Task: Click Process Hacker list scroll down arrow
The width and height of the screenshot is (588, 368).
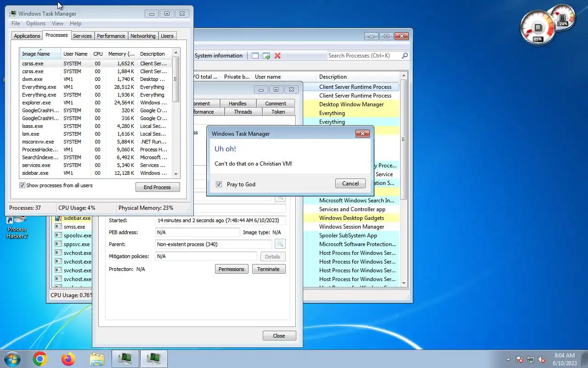Action: click(x=404, y=283)
